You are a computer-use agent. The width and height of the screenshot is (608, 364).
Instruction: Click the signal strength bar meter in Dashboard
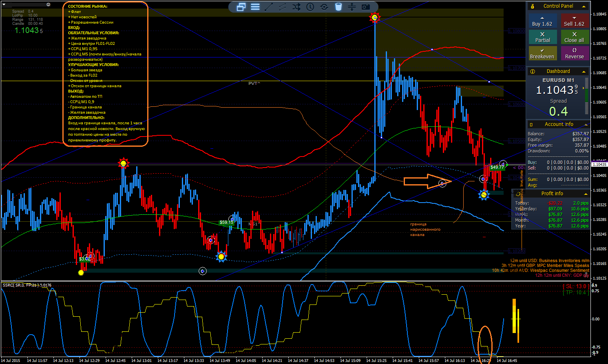(587, 97)
